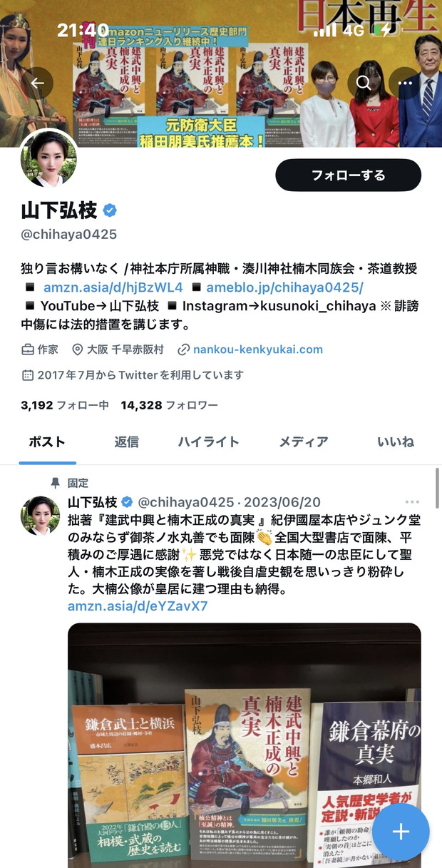
Task: Tap the back arrow icon
Action: pos(37,83)
